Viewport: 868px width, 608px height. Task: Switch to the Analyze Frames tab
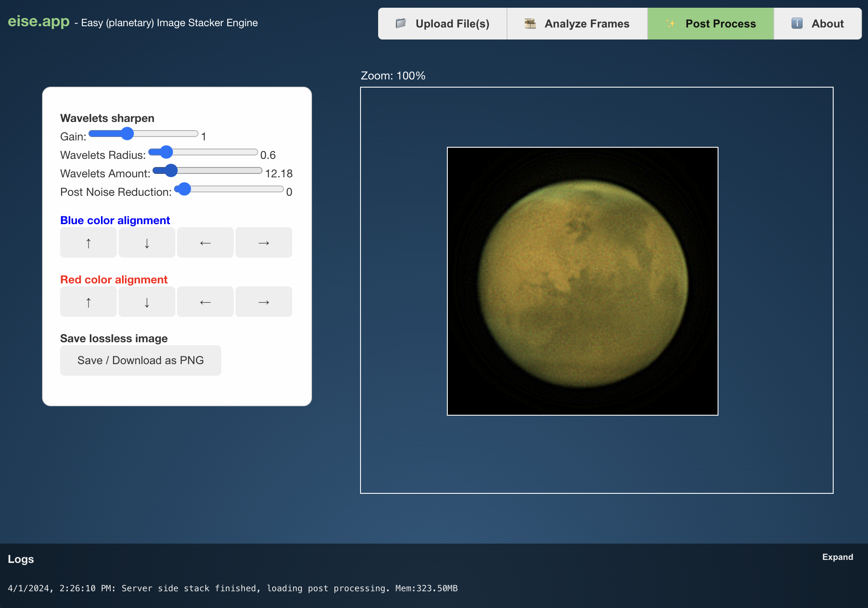click(577, 24)
